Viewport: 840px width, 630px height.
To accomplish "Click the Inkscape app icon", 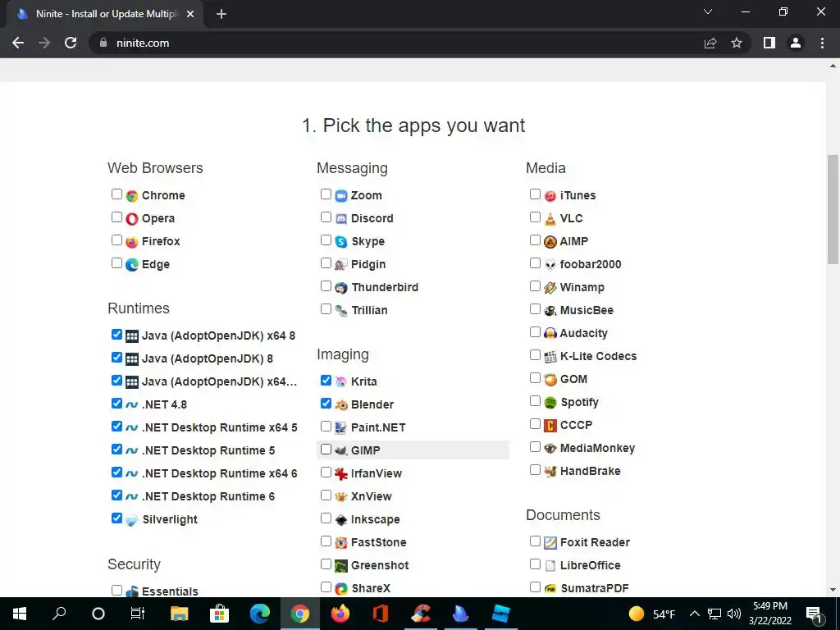I will [341, 519].
